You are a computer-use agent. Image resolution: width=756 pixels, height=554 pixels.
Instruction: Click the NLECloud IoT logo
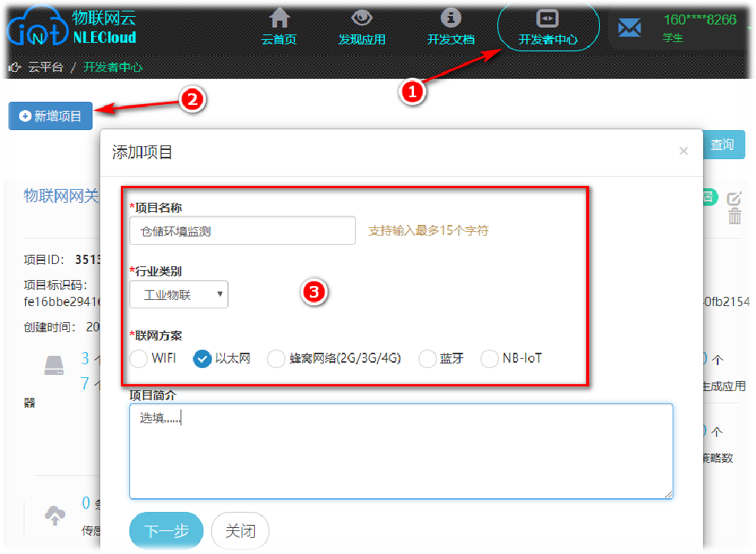point(71,27)
